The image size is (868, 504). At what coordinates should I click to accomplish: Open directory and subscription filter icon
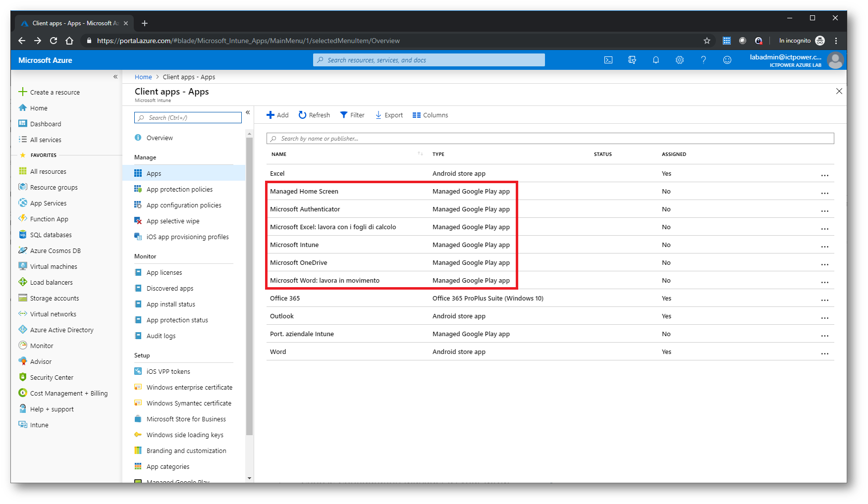pyautogui.click(x=632, y=60)
